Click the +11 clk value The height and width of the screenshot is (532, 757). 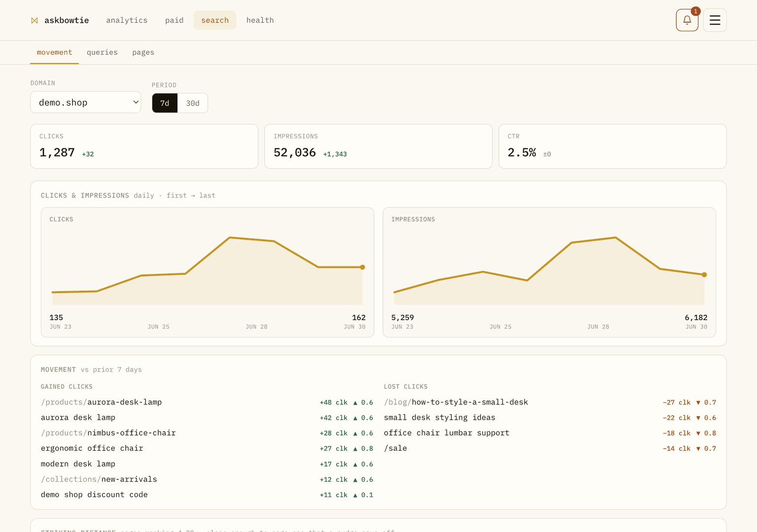click(334, 495)
